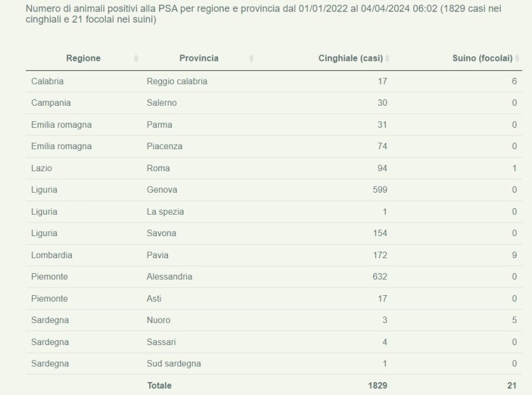Select the Campania region cell
This screenshot has height=395, width=532.
pos(51,102)
